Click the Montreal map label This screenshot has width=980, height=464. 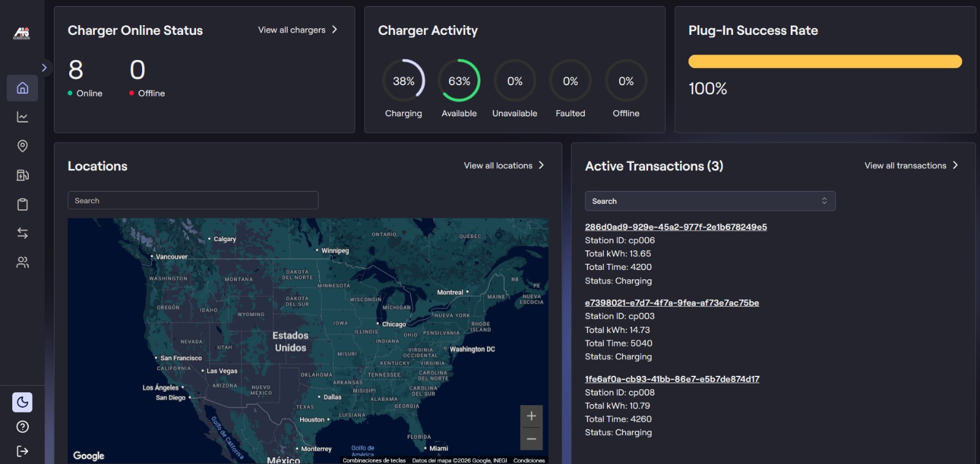click(x=450, y=293)
